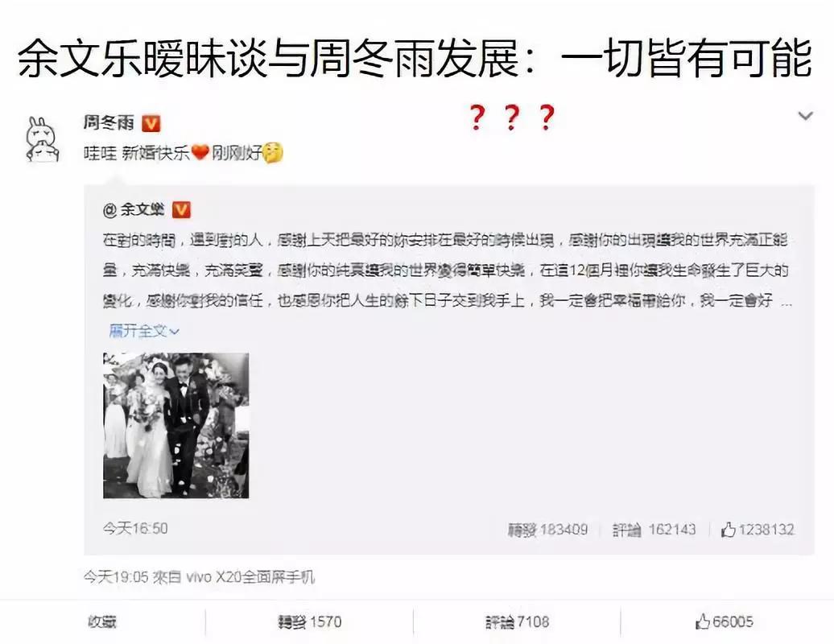The height and width of the screenshot is (644, 834).
Task: Click the thinking face emoji after 刚刚好
Action: click(x=273, y=153)
